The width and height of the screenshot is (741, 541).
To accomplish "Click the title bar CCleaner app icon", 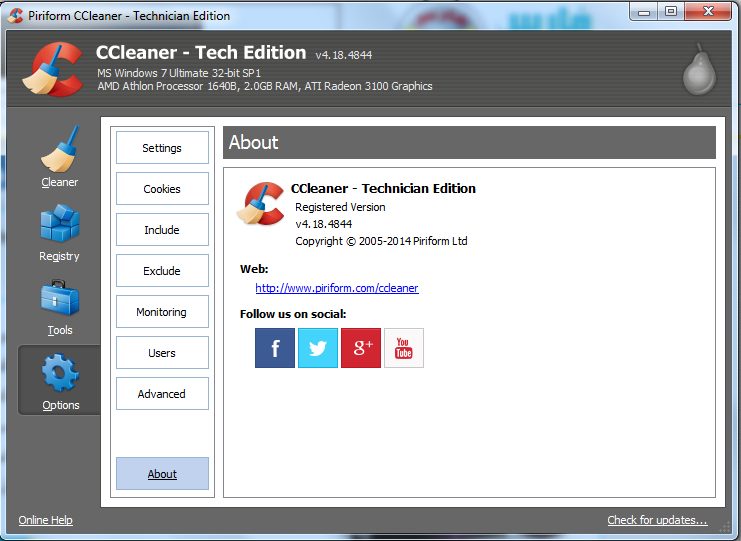I will point(16,15).
